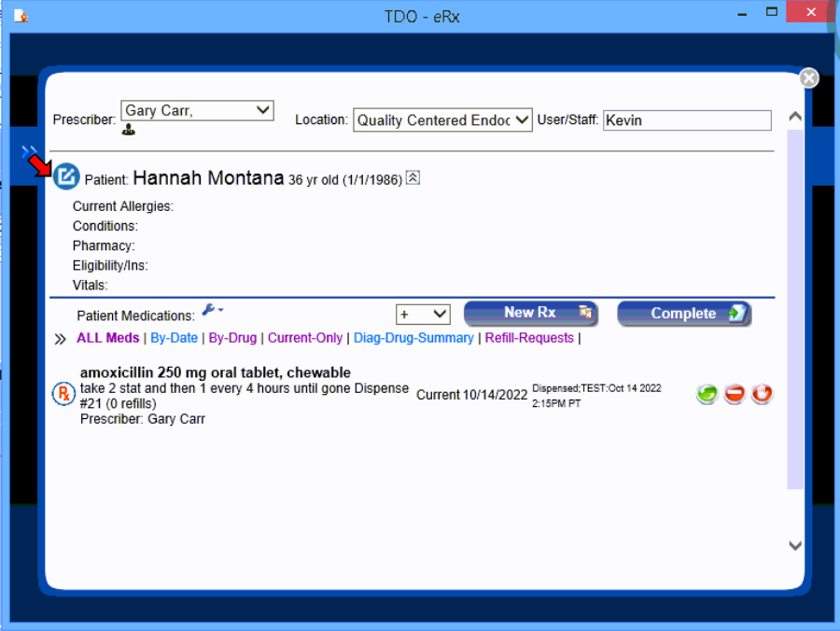Viewport: 840px width, 631px height.
Task: Switch to the Current-Only tab
Action: coord(305,338)
